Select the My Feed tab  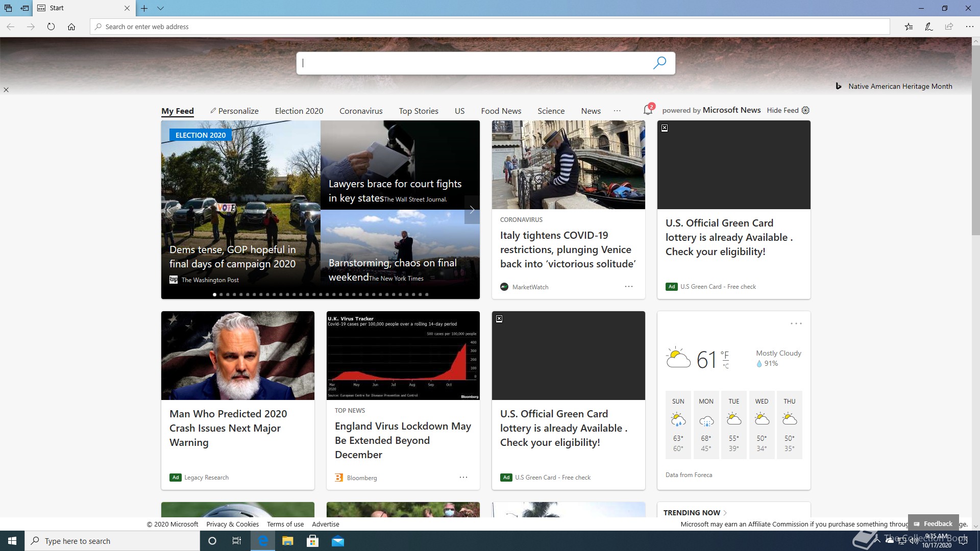[178, 111]
